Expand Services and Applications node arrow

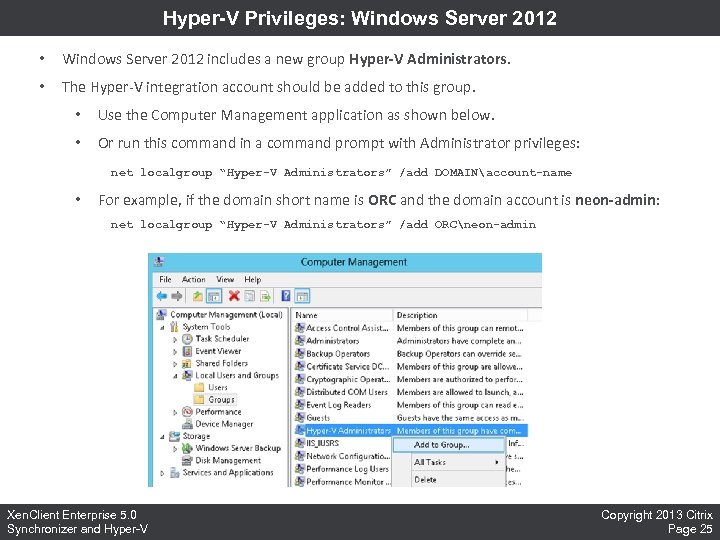click(x=162, y=473)
